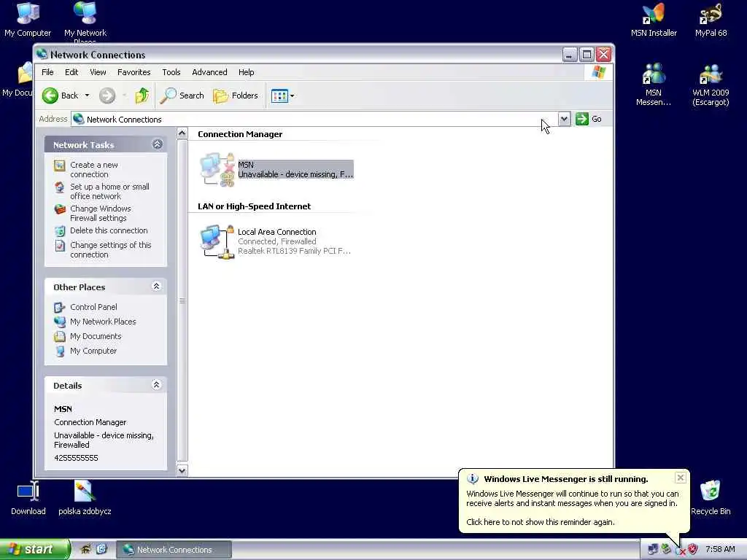
Task: Toggle the Folders pane button
Action: point(236,96)
